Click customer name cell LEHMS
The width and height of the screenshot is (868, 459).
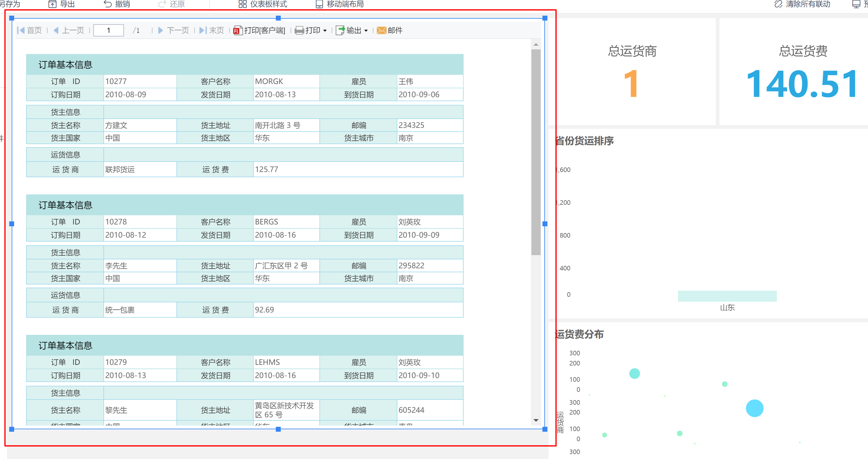tap(286, 362)
